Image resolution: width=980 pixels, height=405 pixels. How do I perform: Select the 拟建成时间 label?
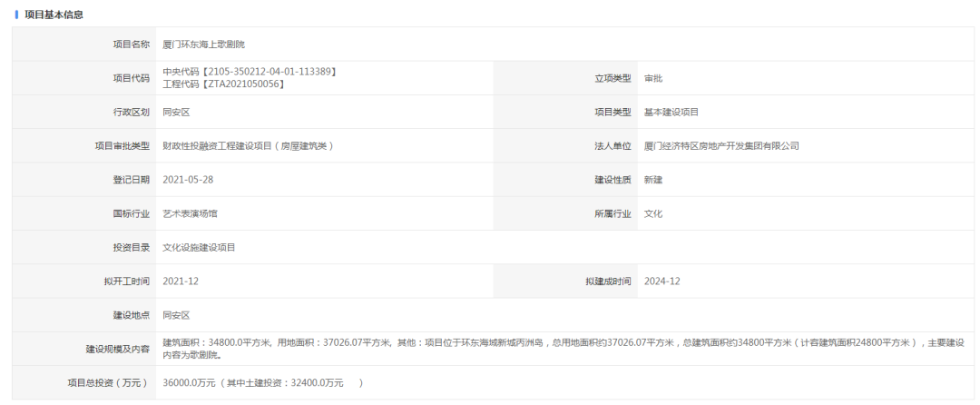[x=608, y=282]
